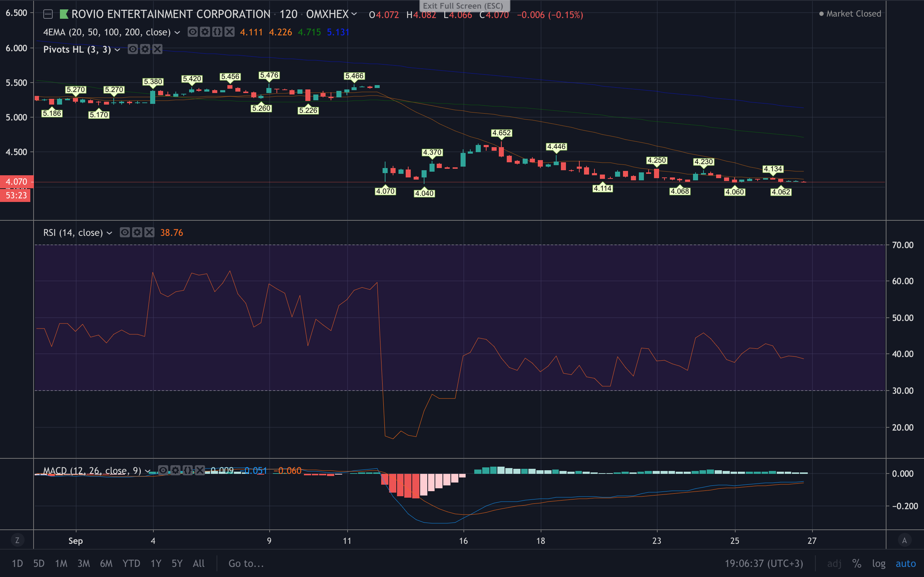The image size is (924, 577).
Task: Click the Go to... date button
Action: 246,563
